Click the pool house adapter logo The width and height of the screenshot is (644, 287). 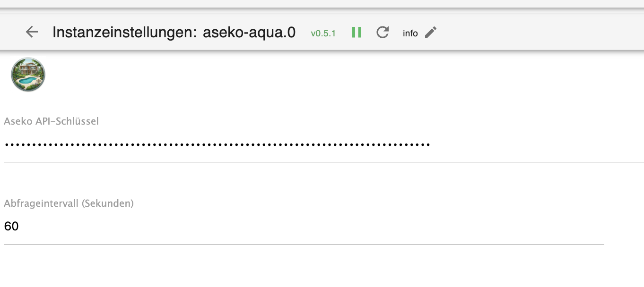point(28,75)
